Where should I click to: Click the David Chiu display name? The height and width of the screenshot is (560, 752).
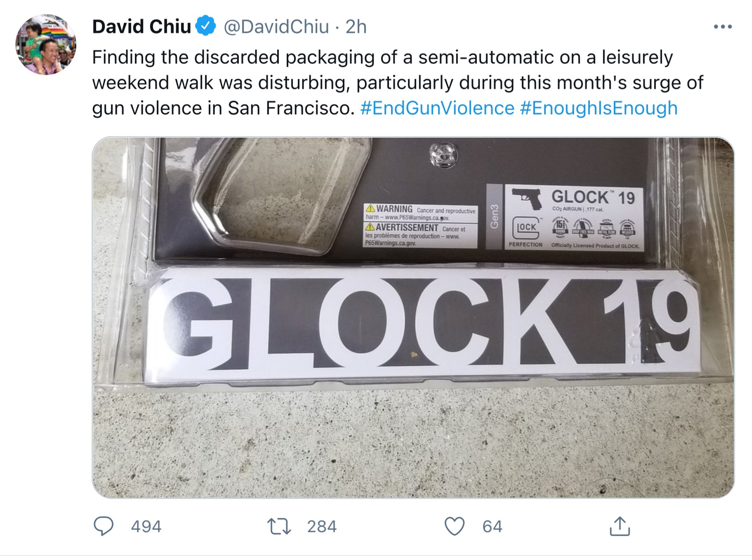coord(141,27)
